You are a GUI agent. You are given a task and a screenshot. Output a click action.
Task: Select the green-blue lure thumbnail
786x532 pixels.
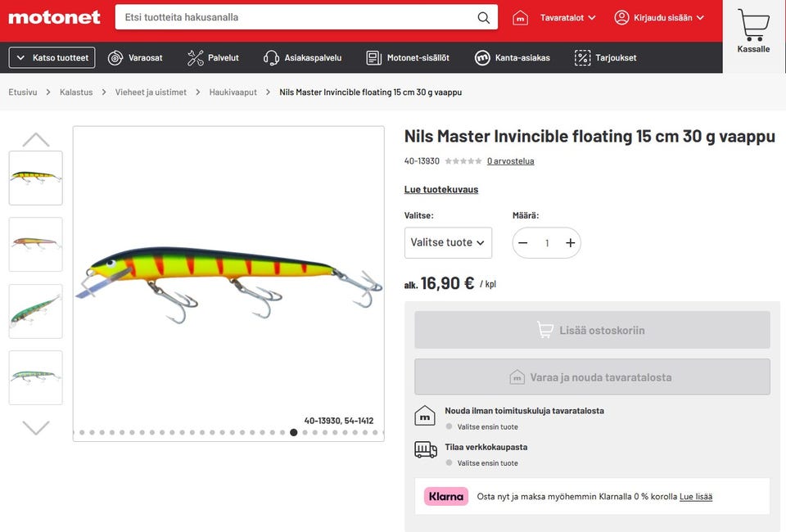35,377
